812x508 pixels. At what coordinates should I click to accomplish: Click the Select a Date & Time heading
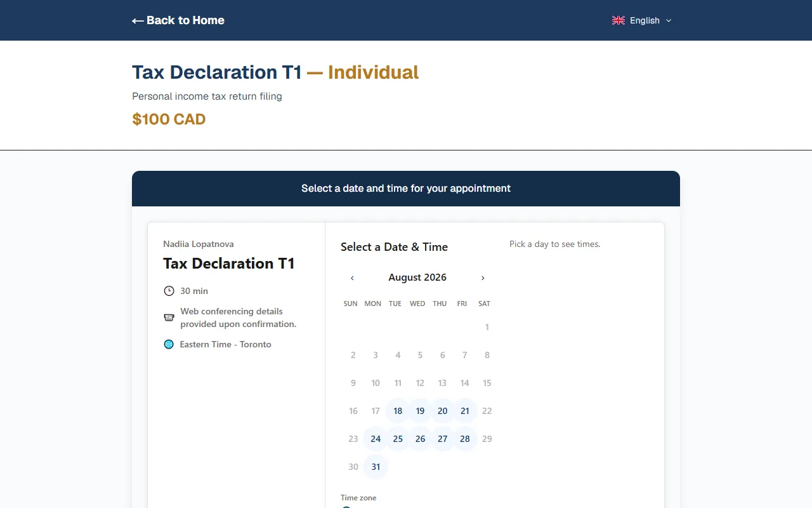point(394,247)
